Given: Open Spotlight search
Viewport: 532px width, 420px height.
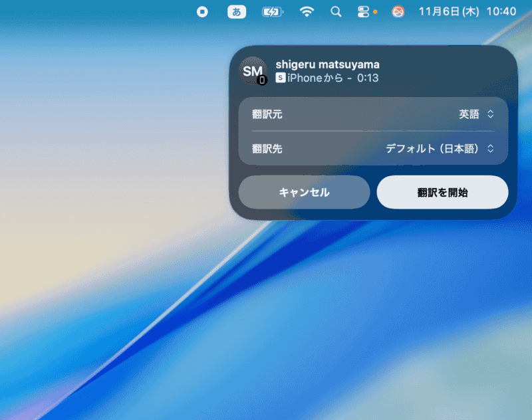Looking at the screenshot, I should (x=336, y=11).
